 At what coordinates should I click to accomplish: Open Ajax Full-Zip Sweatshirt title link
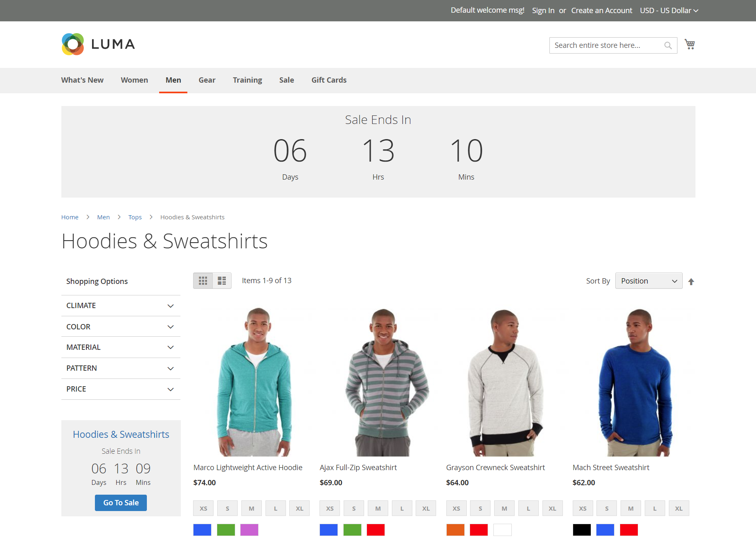pyautogui.click(x=358, y=468)
